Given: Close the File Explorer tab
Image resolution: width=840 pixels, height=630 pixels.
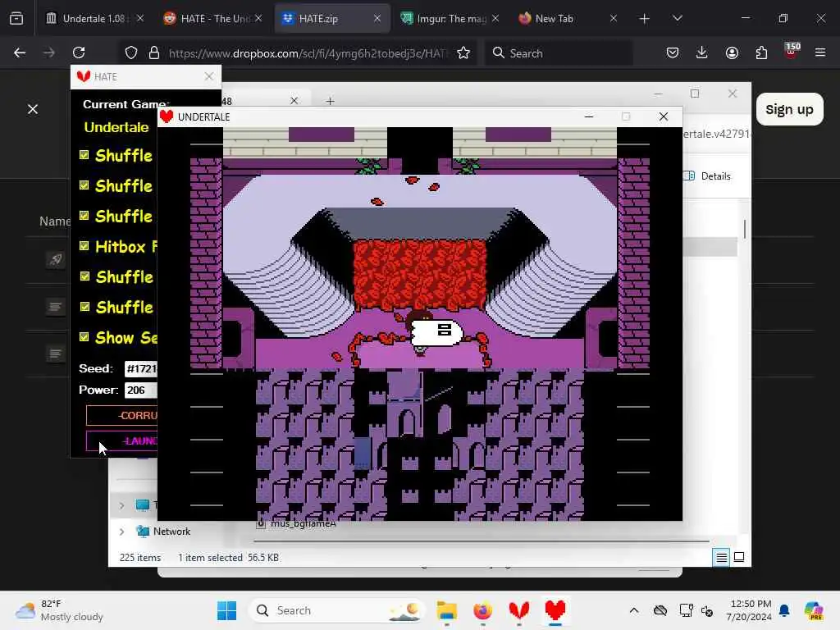Looking at the screenshot, I should pos(294,101).
